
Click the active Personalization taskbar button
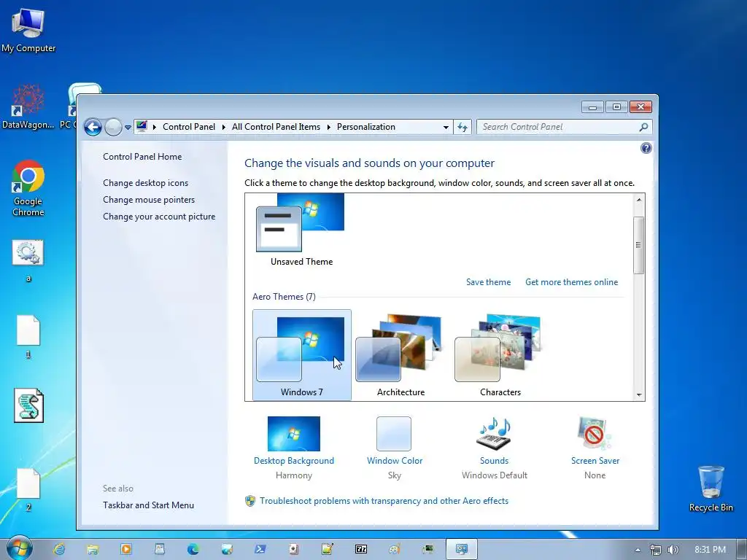coord(461,549)
